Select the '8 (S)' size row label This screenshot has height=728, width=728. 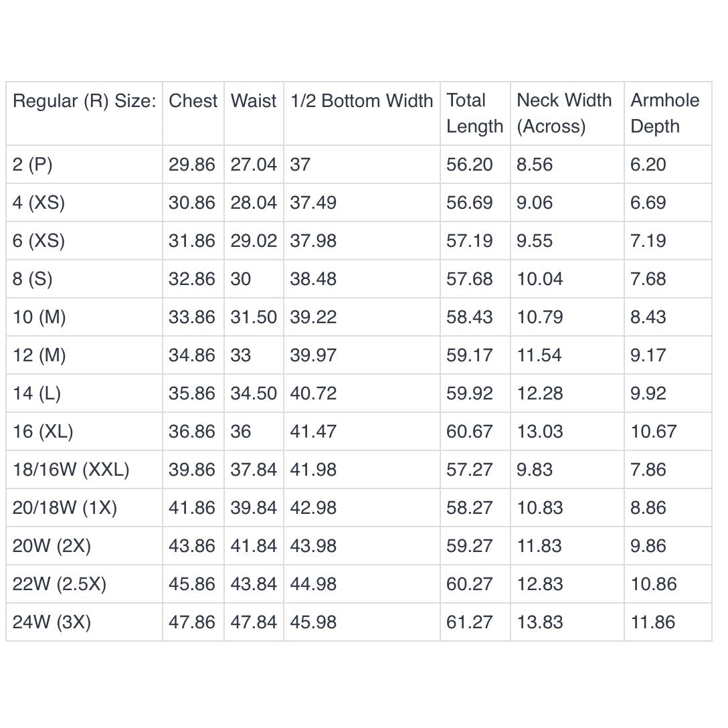point(33,278)
